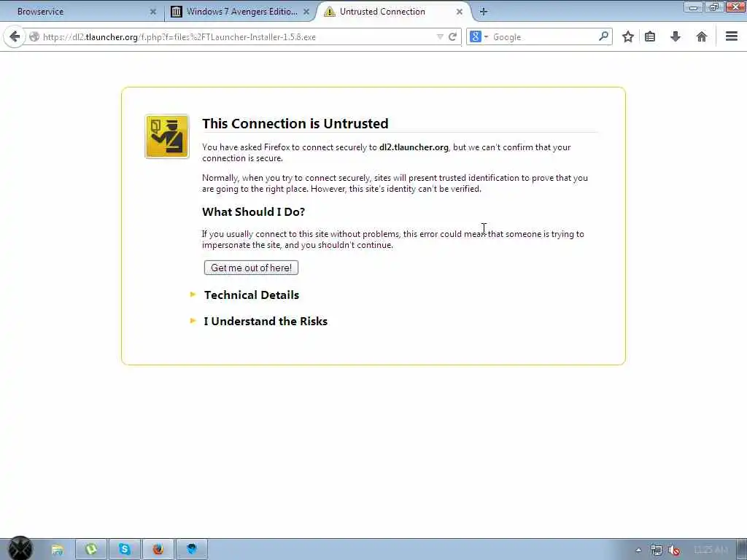Click the site identity globe icon
The height and width of the screenshot is (560, 747).
pyautogui.click(x=34, y=36)
